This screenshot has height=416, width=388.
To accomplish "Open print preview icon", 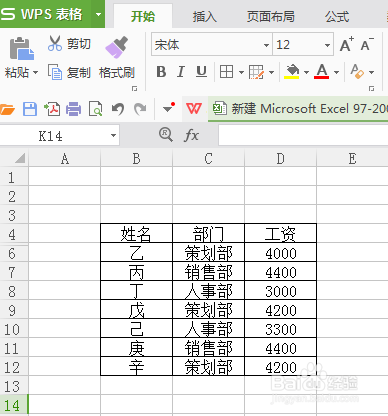I will tap(96, 109).
